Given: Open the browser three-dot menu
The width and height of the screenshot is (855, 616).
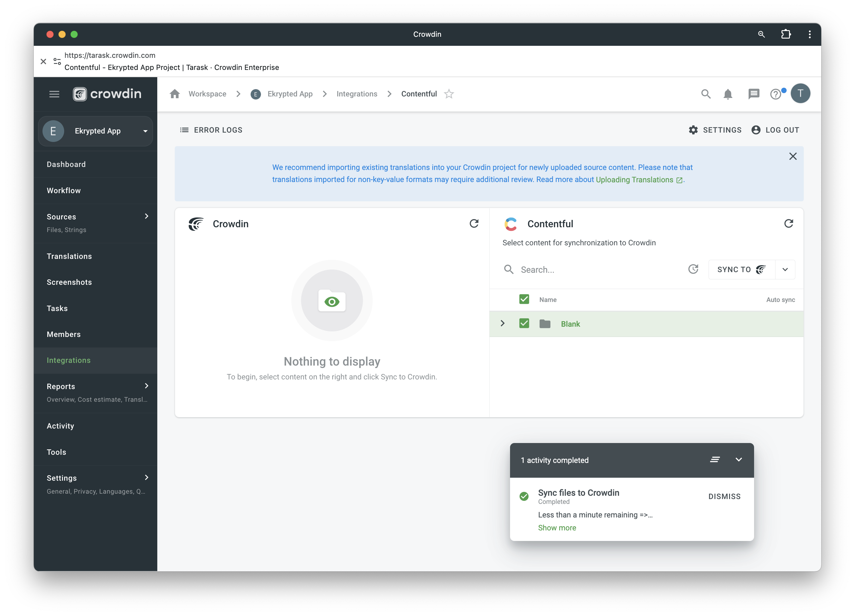Looking at the screenshot, I should [x=810, y=34].
